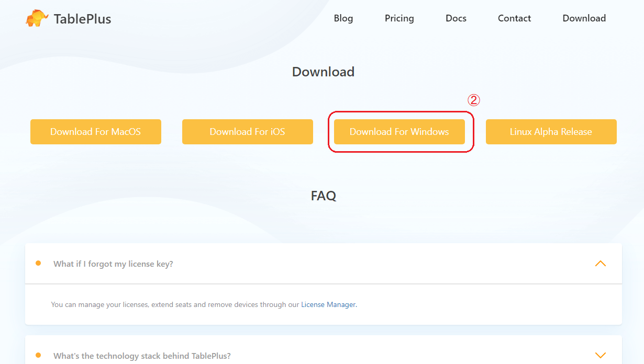Image resolution: width=644 pixels, height=364 pixels.
Task: Click the Download For MacOS button
Action: click(96, 132)
